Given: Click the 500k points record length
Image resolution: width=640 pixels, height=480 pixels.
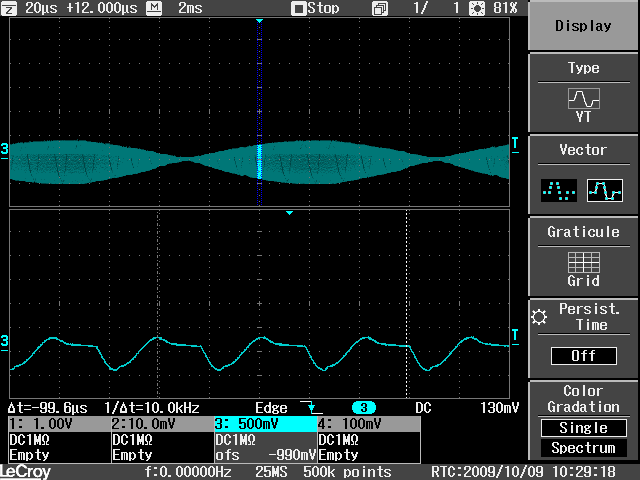Looking at the screenshot, I should click(x=347, y=472).
